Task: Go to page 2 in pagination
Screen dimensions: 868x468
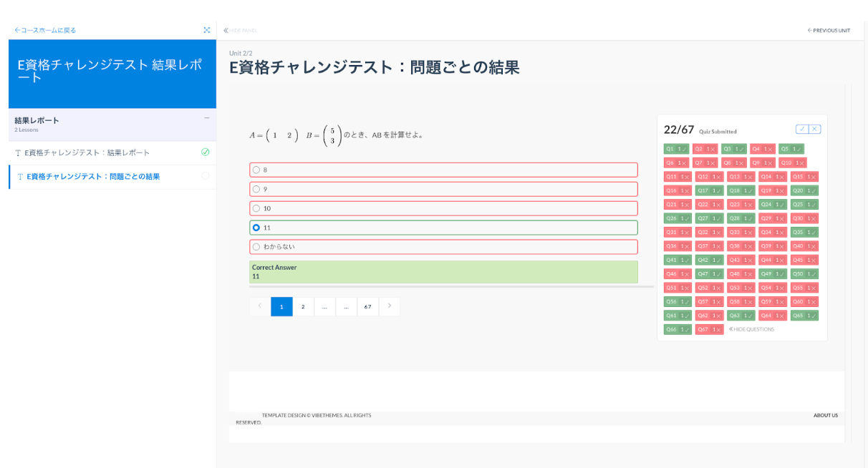Action: point(303,306)
